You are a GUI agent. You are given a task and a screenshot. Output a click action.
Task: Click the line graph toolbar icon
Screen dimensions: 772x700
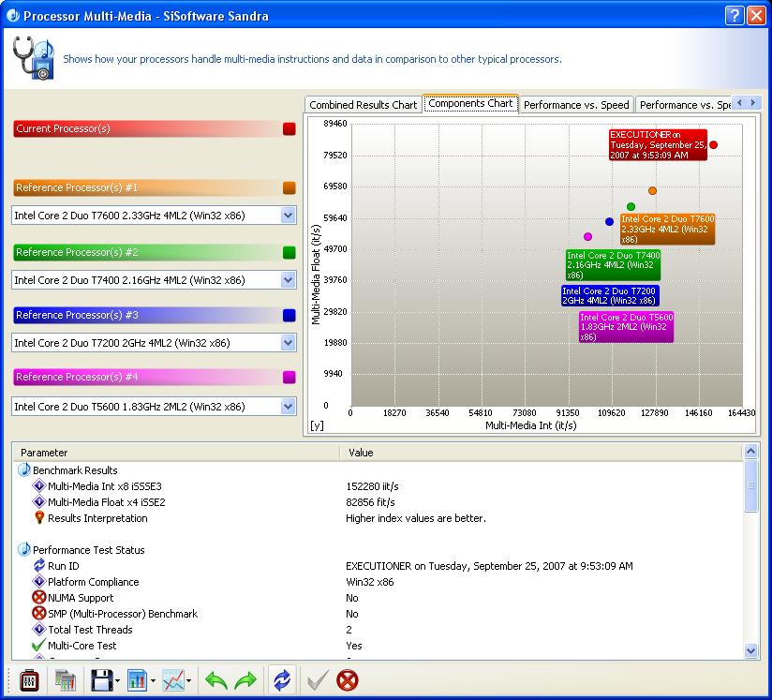click(x=173, y=680)
